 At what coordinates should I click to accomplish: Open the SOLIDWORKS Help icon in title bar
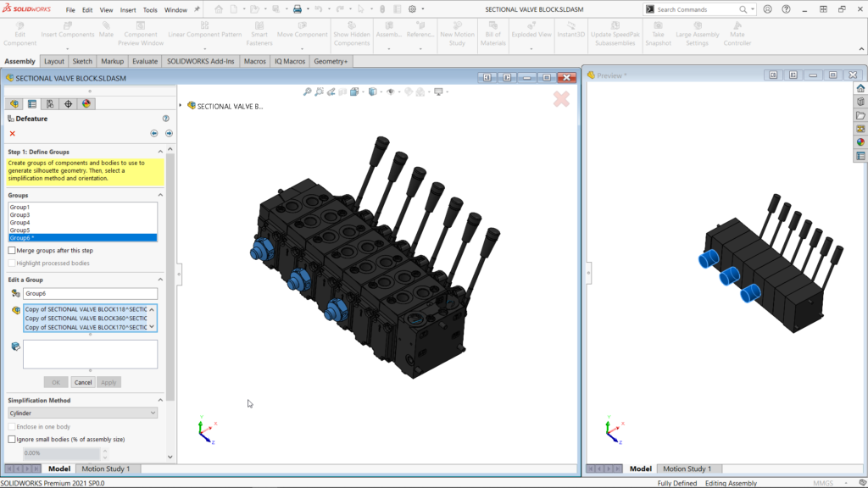coord(786,9)
